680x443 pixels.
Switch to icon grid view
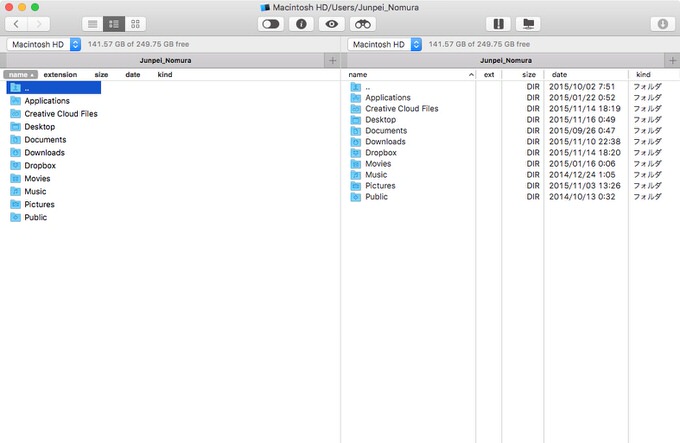(x=136, y=23)
